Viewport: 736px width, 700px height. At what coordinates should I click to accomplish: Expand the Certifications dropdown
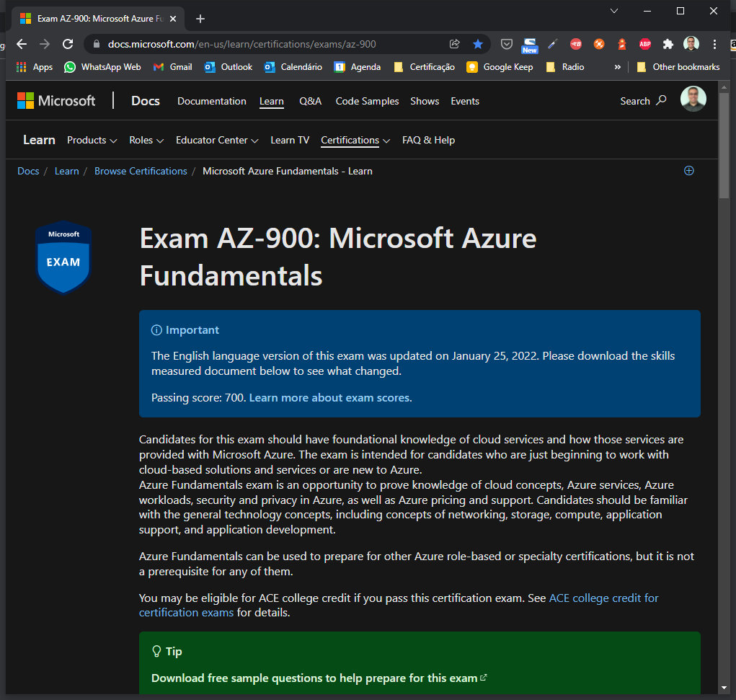[x=355, y=140]
